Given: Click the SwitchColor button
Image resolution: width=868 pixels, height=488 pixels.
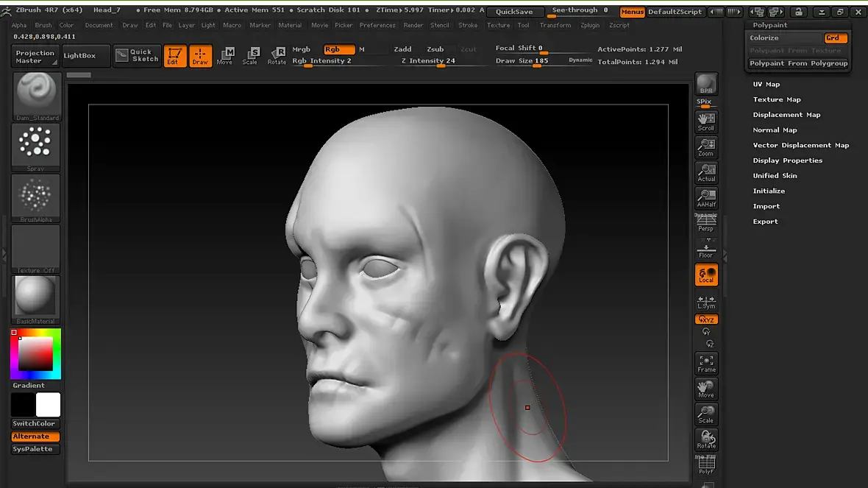Looking at the screenshot, I should tap(35, 424).
